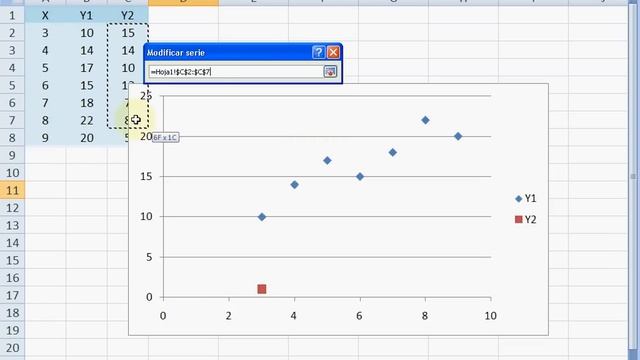This screenshot has width=640, height=360.
Task: Select the cell containing 17 in column Y1
Action: coord(87,68)
